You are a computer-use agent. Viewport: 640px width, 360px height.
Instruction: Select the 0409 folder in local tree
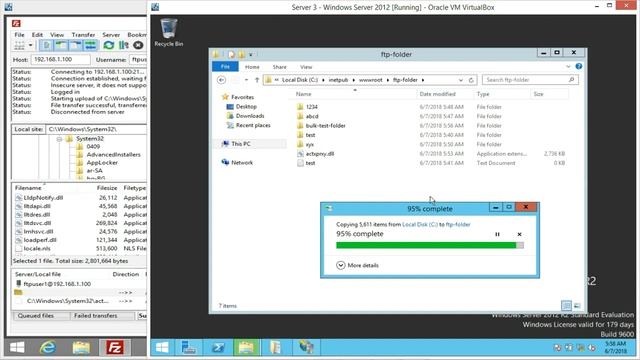pos(93,147)
